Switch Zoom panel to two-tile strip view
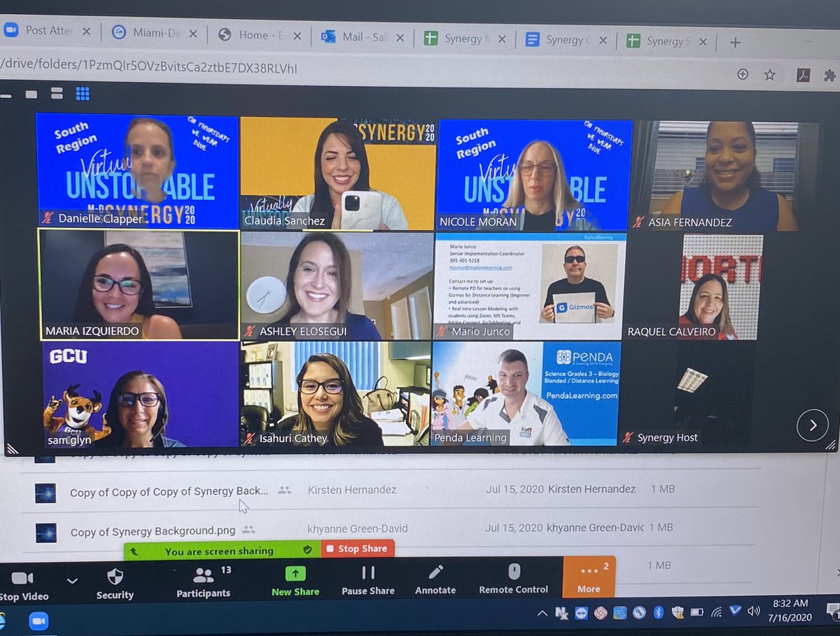The height and width of the screenshot is (636, 840). tap(57, 94)
